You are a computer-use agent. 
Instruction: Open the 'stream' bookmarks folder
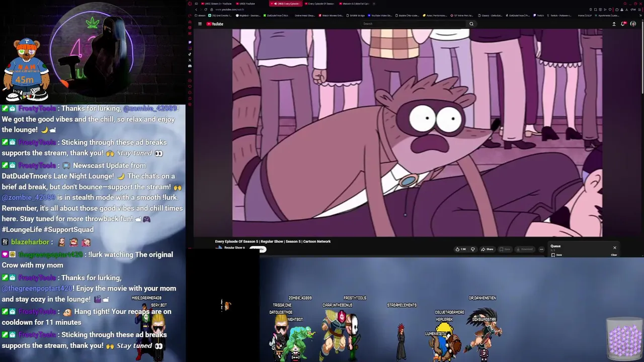tap(200, 16)
